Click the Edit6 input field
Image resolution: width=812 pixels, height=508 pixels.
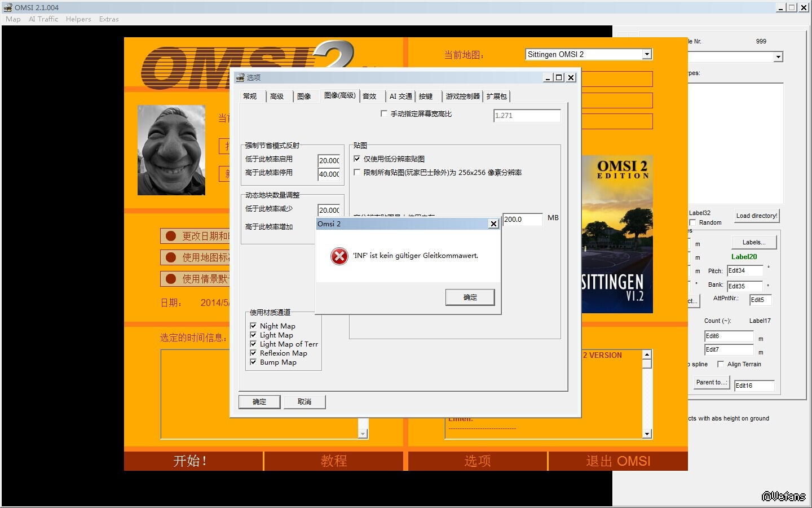click(729, 336)
